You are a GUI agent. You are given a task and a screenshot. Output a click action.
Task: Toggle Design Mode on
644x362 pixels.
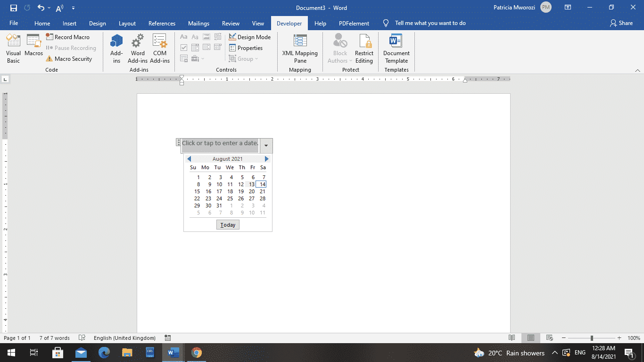250,37
